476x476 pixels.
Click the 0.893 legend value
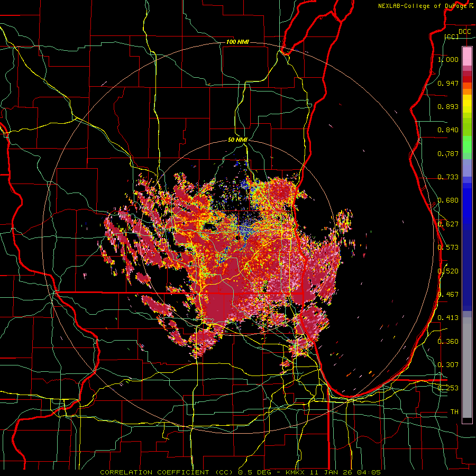(x=448, y=106)
